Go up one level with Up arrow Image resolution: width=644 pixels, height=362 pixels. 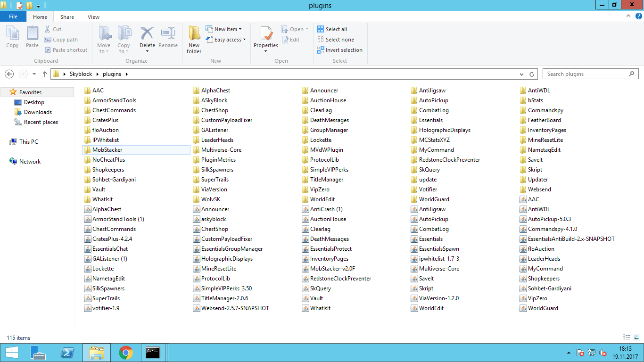[x=45, y=74]
